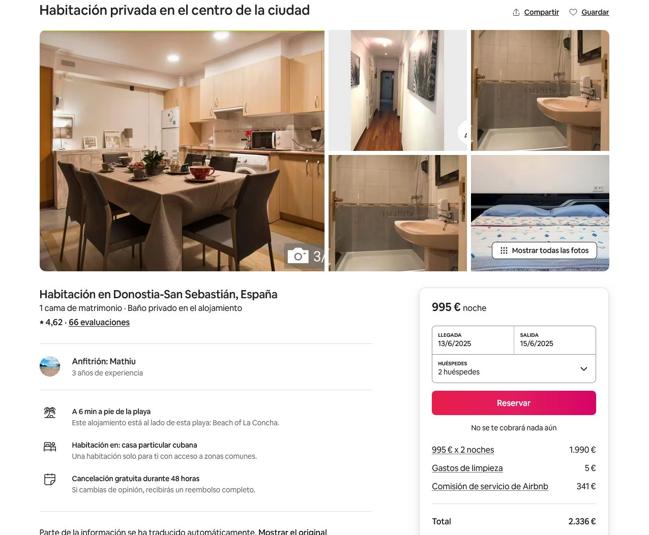Image resolution: width=649 pixels, height=535 pixels.
Task: Open Gastos de limpieza details
Action: 467,468
